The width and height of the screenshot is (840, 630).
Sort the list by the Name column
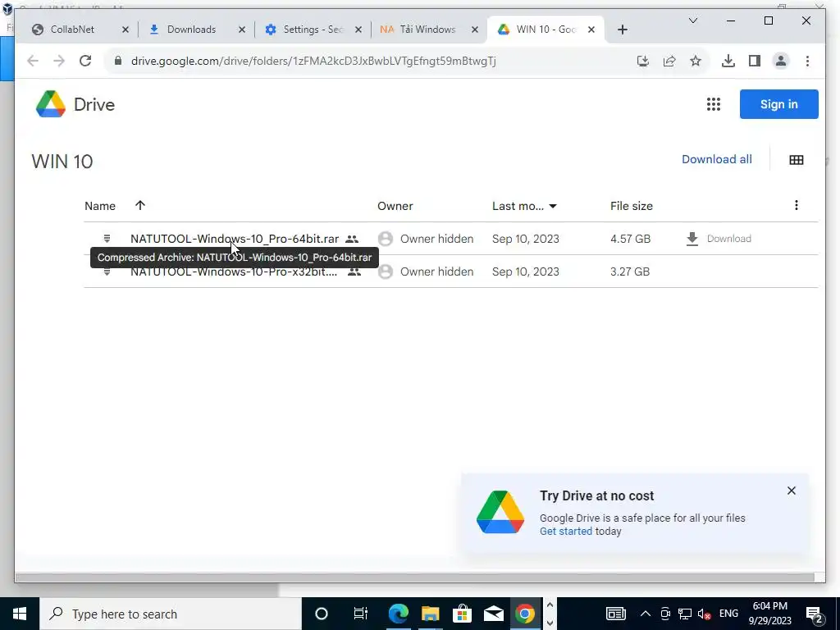[x=99, y=206]
